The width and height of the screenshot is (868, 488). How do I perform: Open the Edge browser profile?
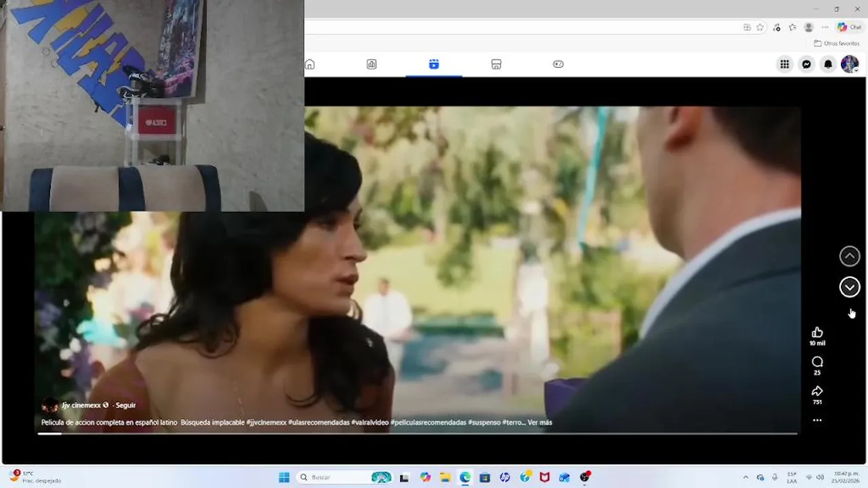point(808,27)
